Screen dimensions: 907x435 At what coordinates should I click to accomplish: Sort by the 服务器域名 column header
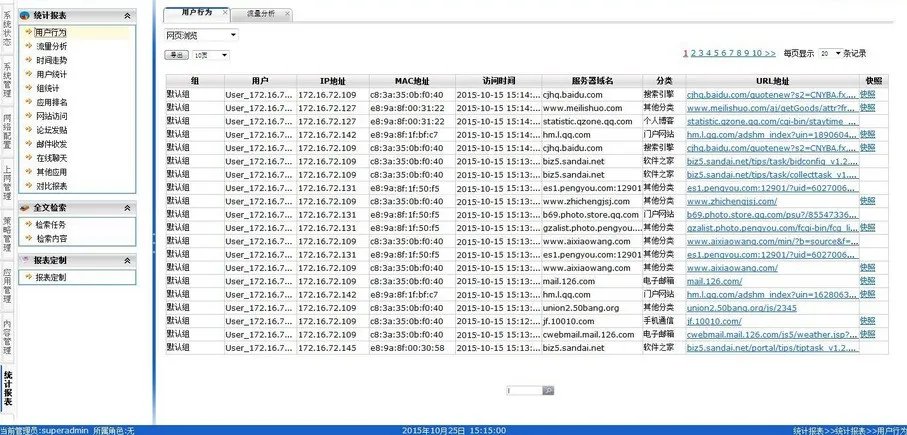(x=592, y=81)
